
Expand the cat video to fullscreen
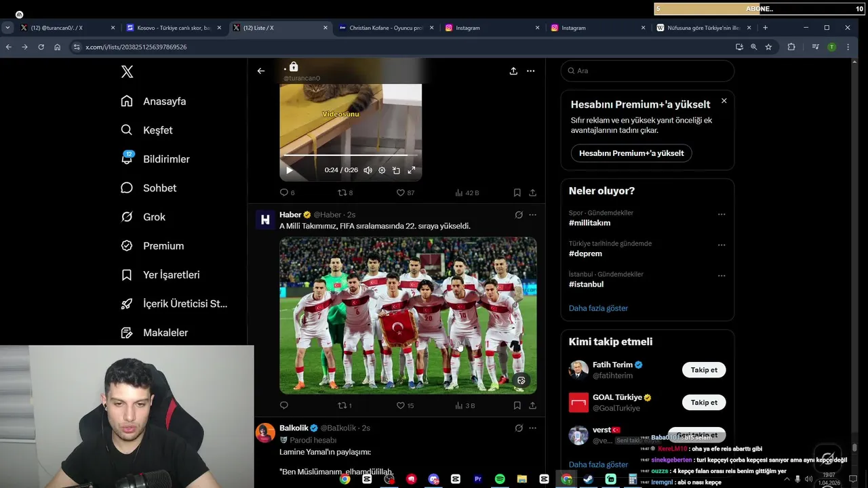tap(411, 170)
